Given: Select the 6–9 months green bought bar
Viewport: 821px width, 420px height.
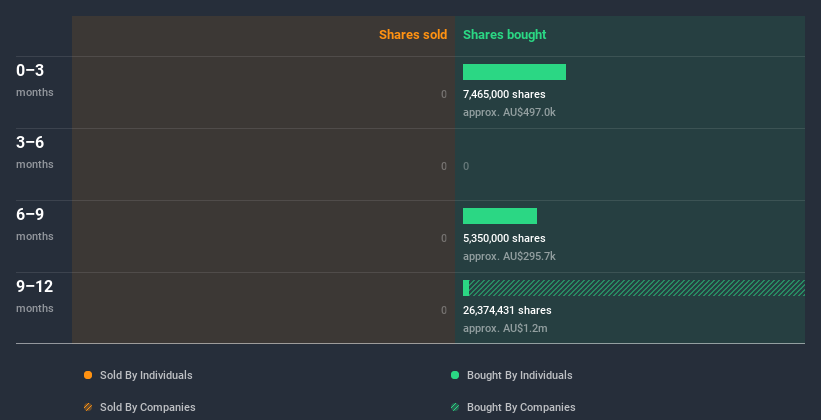Looking at the screenshot, I should tap(500, 216).
